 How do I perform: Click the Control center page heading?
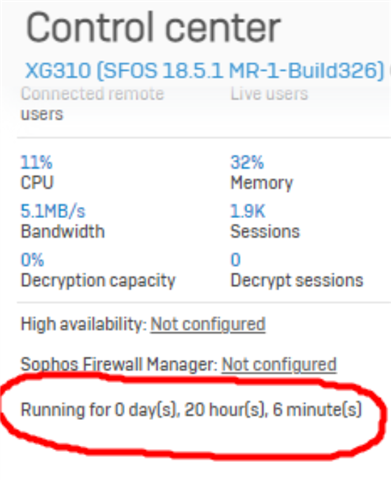point(154,27)
